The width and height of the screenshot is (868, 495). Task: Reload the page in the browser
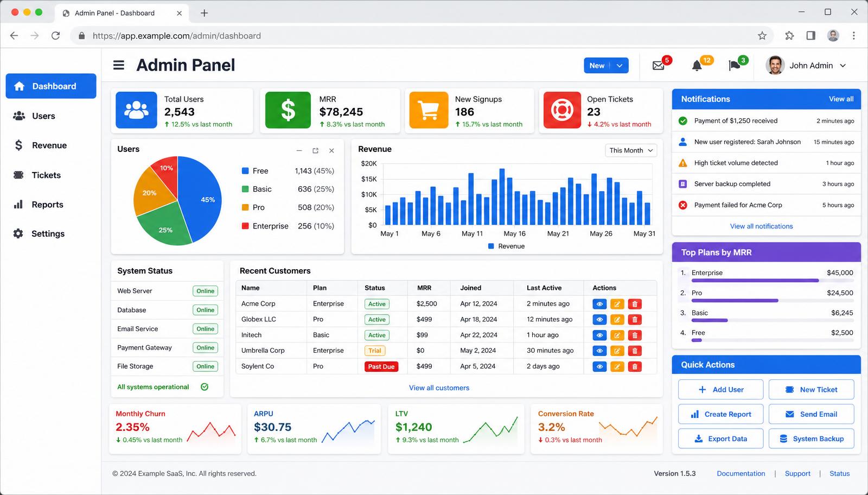coord(55,36)
